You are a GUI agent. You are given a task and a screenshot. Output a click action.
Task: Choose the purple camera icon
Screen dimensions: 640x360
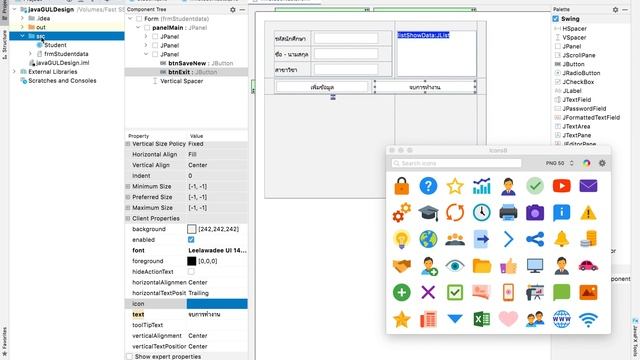tap(535, 213)
